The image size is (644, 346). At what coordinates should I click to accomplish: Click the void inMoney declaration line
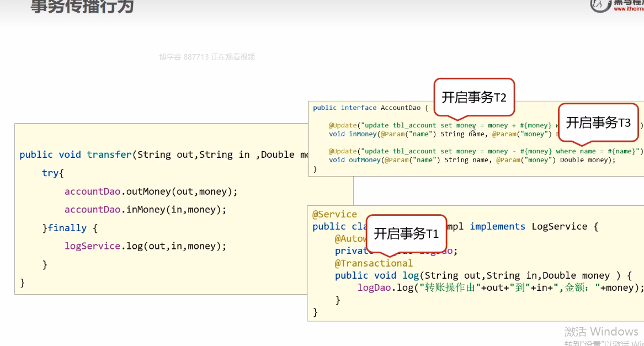(x=444, y=134)
